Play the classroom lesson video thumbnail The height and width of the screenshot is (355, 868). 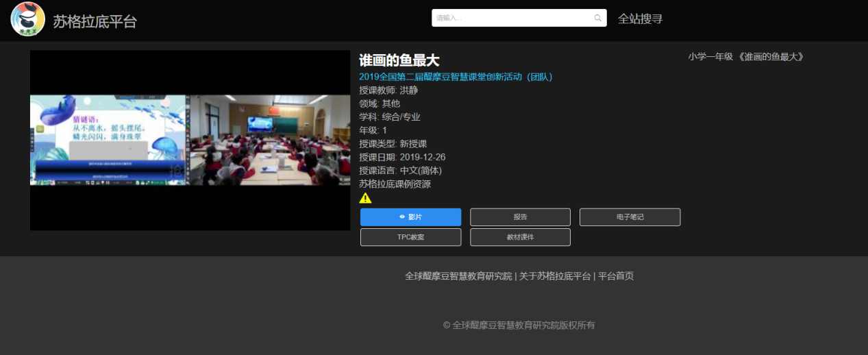pos(190,140)
